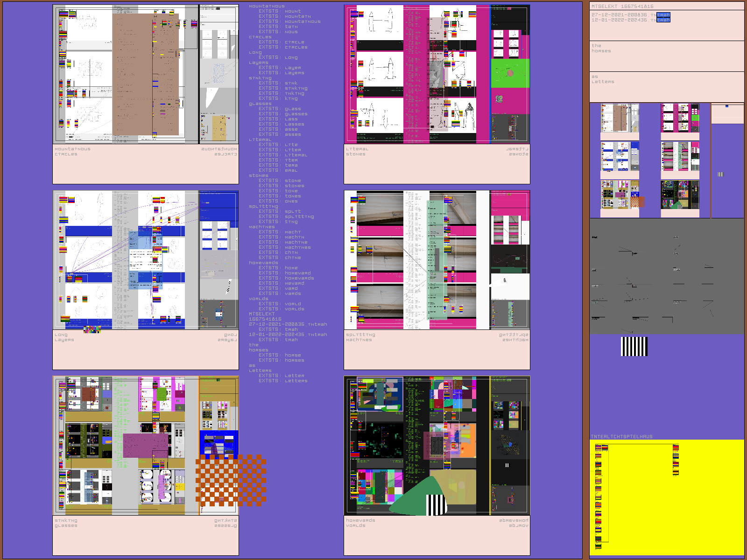Click the large black-and-white striped barcode icon
Image resolution: width=747 pixels, height=560 pixels.
click(634, 346)
